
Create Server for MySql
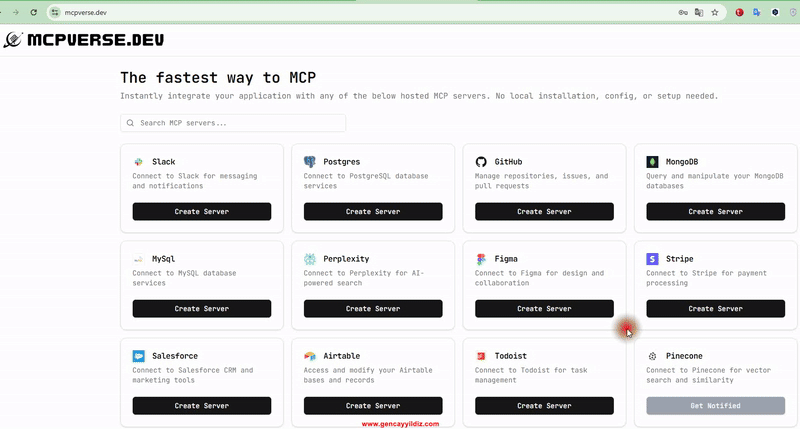pos(201,309)
